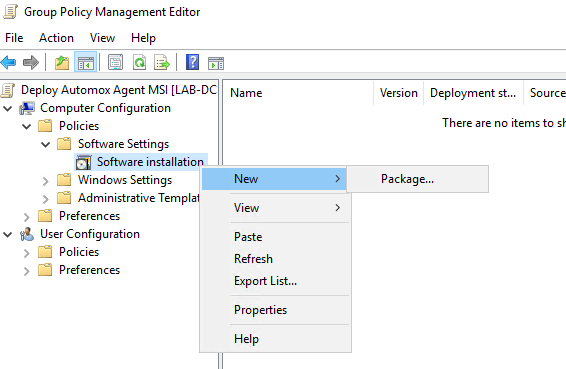Image resolution: width=566 pixels, height=369 pixels.
Task: Click the Software installation disc icon
Action: [84, 162]
